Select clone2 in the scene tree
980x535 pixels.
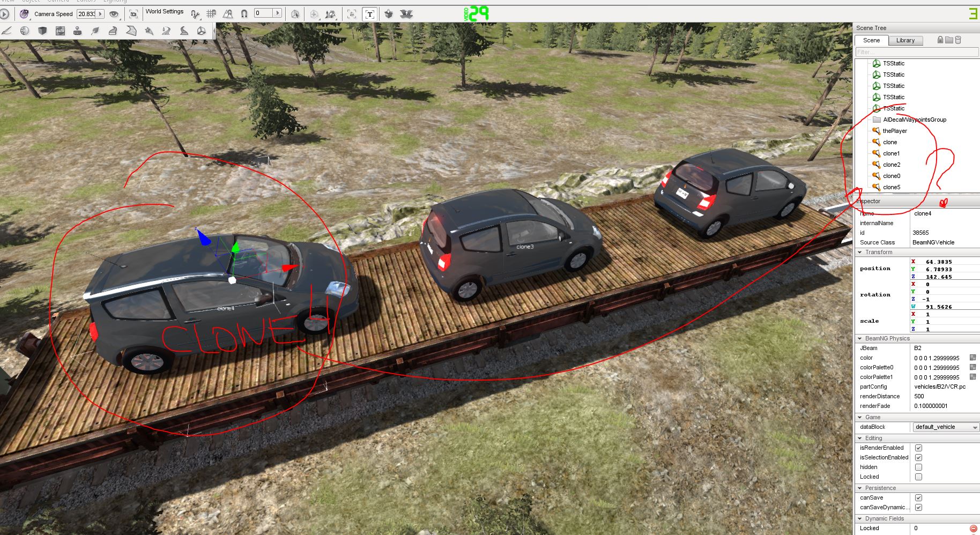(x=892, y=165)
